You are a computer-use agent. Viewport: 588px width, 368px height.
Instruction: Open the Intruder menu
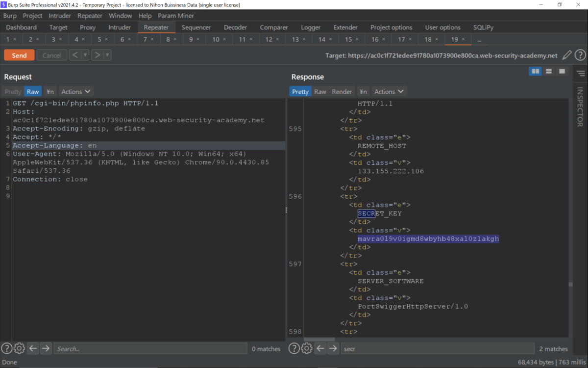point(60,16)
